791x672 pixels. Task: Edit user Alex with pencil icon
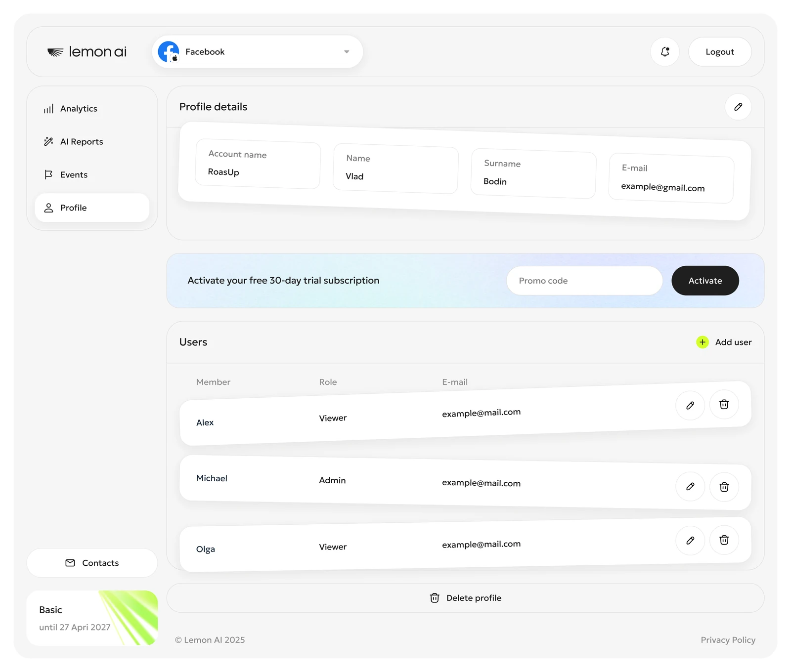point(690,406)
